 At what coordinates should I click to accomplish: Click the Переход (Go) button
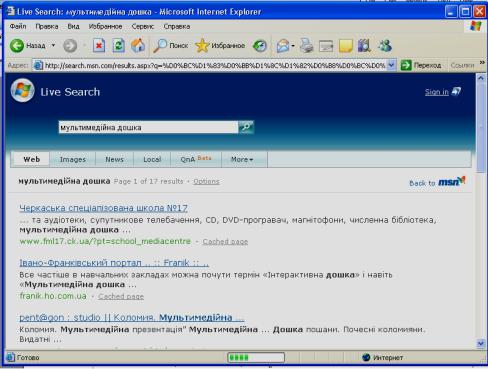[421, 65]
